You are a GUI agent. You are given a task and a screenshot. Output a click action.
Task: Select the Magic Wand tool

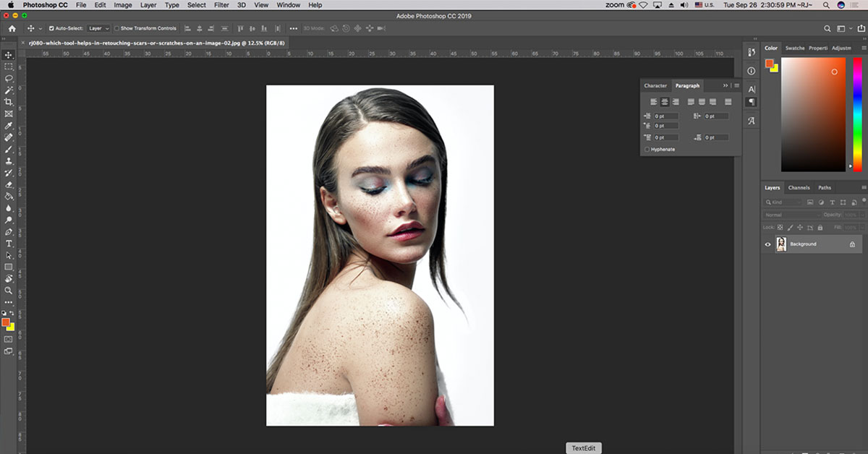click(x=9, y=90)
